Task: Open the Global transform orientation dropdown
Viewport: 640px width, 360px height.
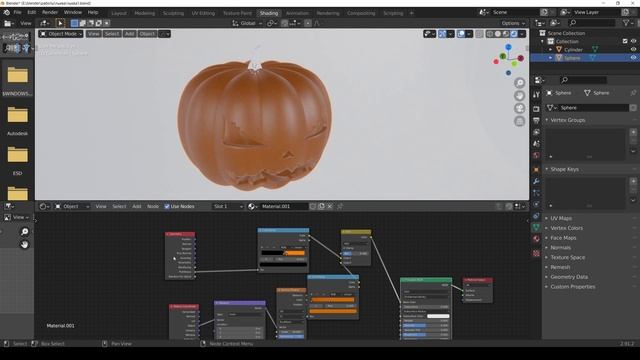Action: [x=247, y=23]
